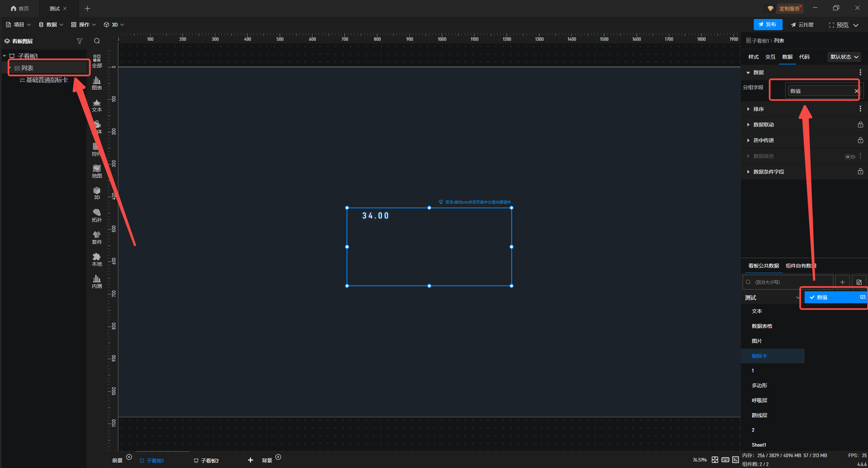868x468 pixels.
Task: Click the 数据联动 lock icon
Action: tap(860, 125)
